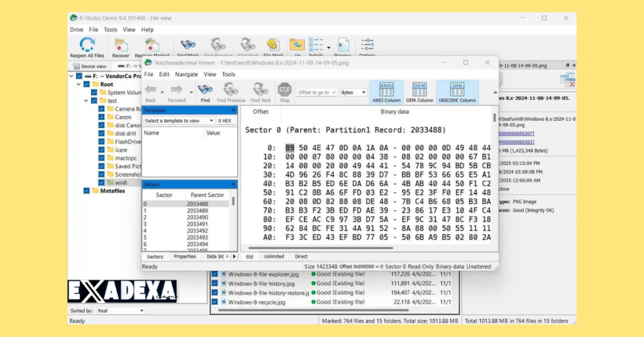644x337 pixels.
Task: Open the Help menu in R-Studio
Action: [147, 30]
